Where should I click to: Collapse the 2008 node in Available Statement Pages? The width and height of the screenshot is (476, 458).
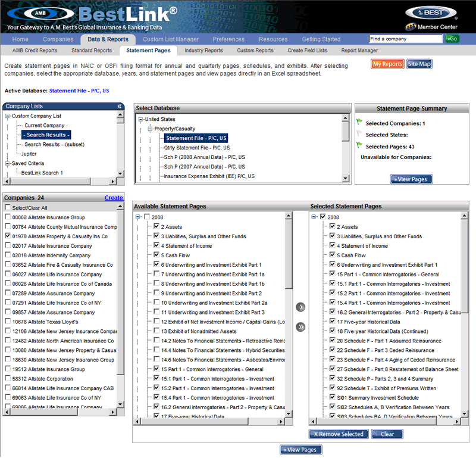(x=138, y=217)
